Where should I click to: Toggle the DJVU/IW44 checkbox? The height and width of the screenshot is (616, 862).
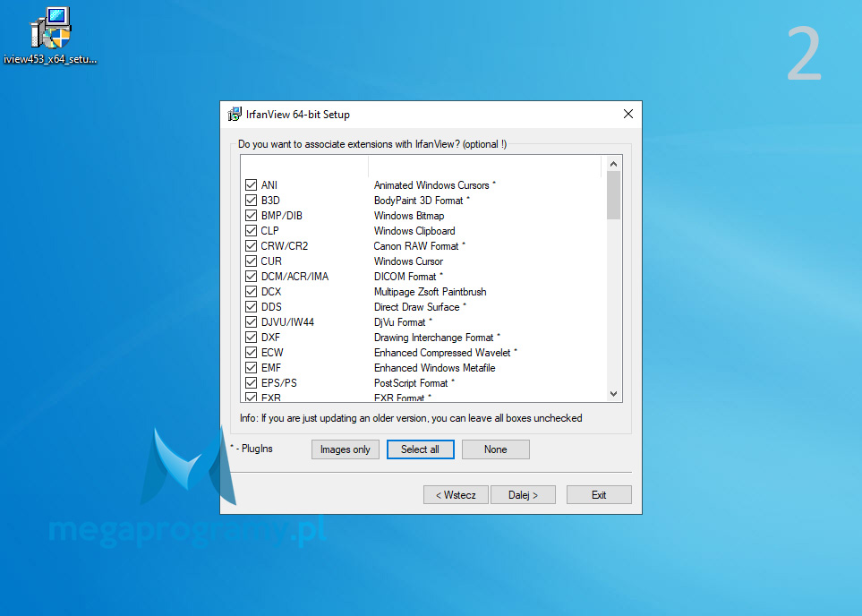[252, 321]
